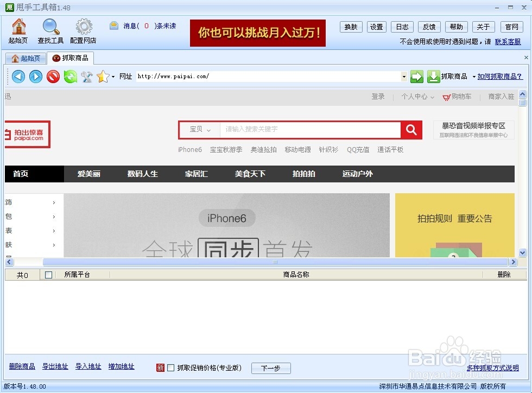This screenshot has height=393, width=532.
Task: Tick the select-all checkbox in table header
Action: [x=48, y=275]
